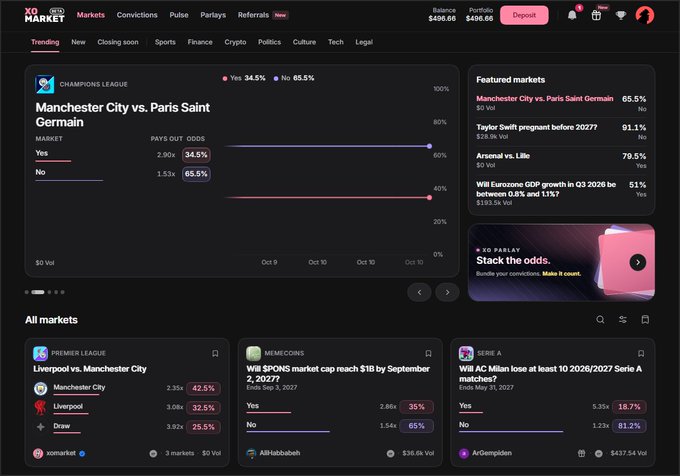Image resolution: width=680 pixels, height=476 pixels.
Task: Open ArGempiden creator avatar
Action: click(x=464, y=453)
